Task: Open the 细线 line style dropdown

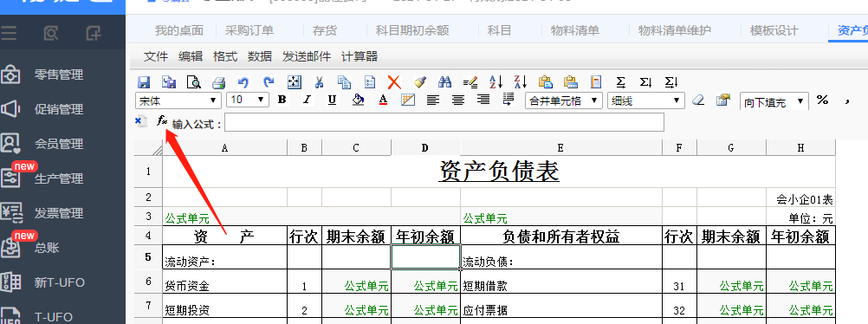Action: [646, 100]
